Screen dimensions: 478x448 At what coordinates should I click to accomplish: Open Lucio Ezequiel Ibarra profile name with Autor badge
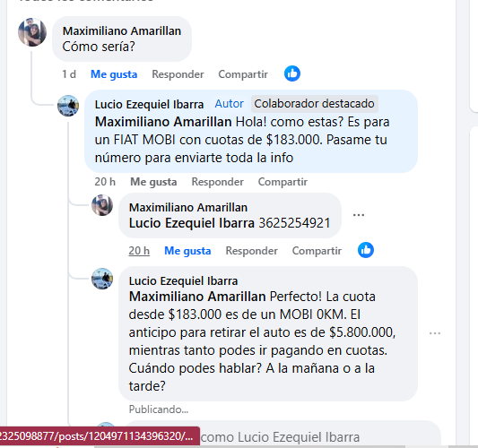pos(149,105)
